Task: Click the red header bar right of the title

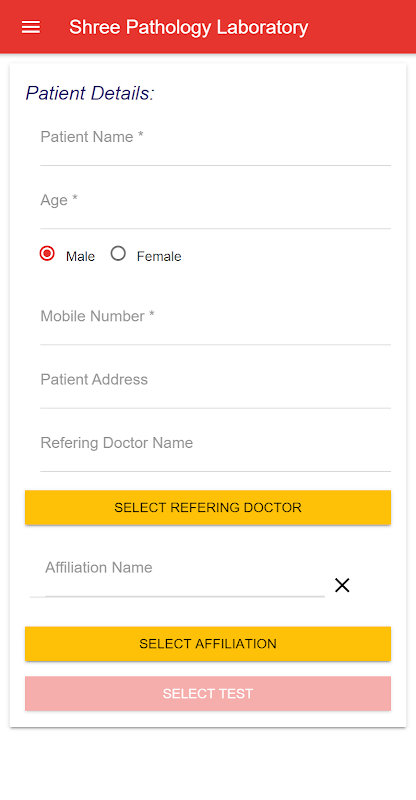Action: (x=360, y=27)
